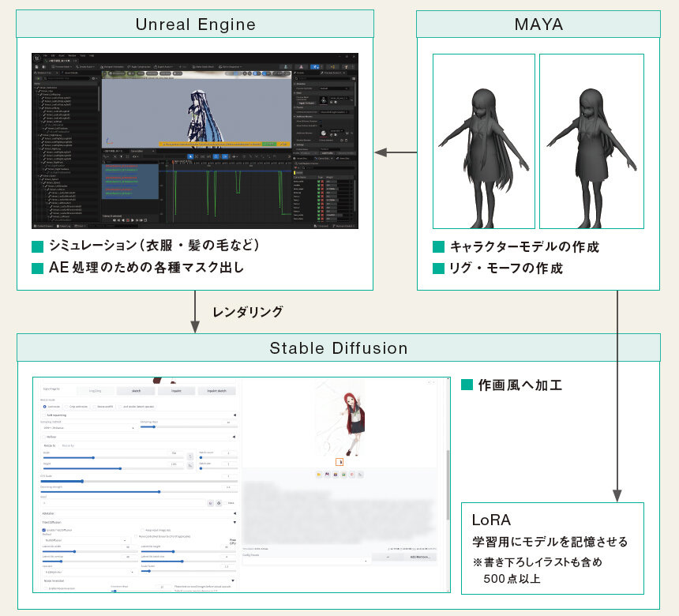The width and height of the screenshot is (679, 616).
Task: Click the Free GPU button
Action: 233,542
